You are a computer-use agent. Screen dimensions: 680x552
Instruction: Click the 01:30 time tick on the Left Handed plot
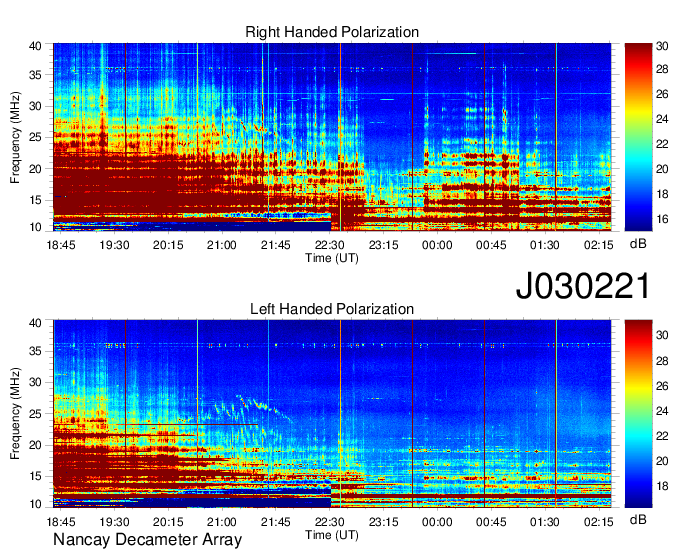(x=545, y=522)
